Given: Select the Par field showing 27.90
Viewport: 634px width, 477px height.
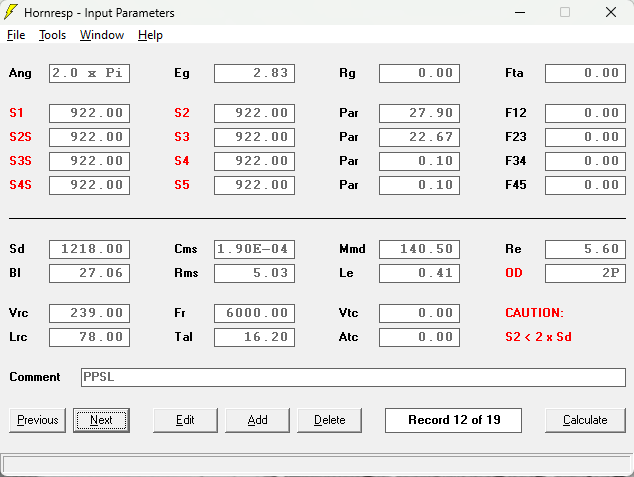Looking at the screenshot, I should pyautogui.click(x=419, y=113).
